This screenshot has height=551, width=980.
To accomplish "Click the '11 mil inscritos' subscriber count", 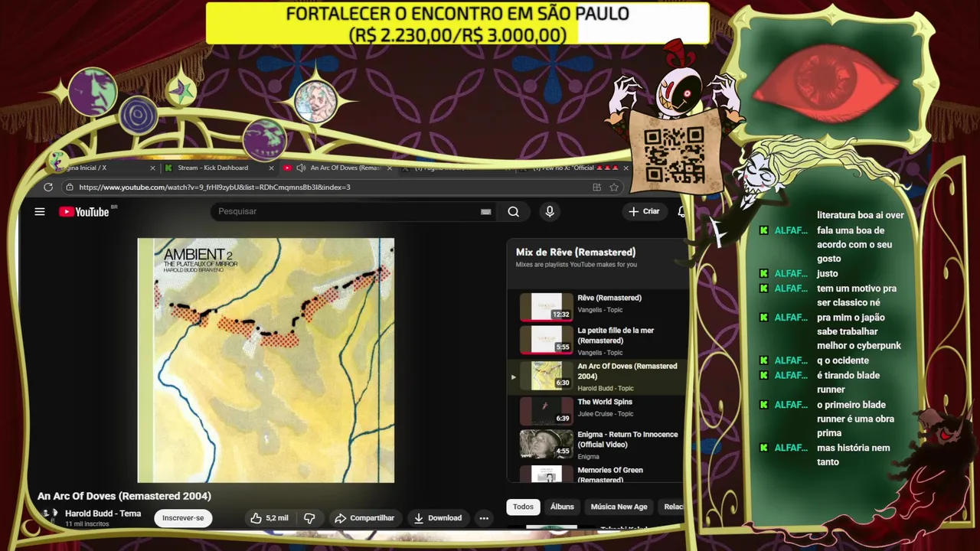I will 86,524.
